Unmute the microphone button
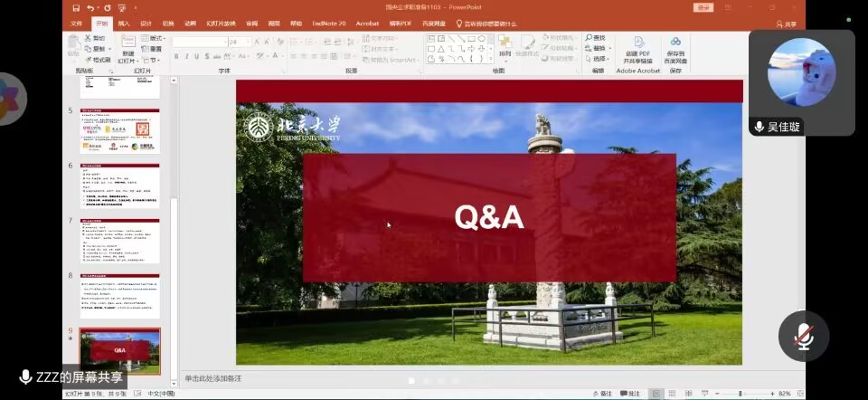Image resolution: width=868 pixels, height=400 pixels. click(803, 336)
